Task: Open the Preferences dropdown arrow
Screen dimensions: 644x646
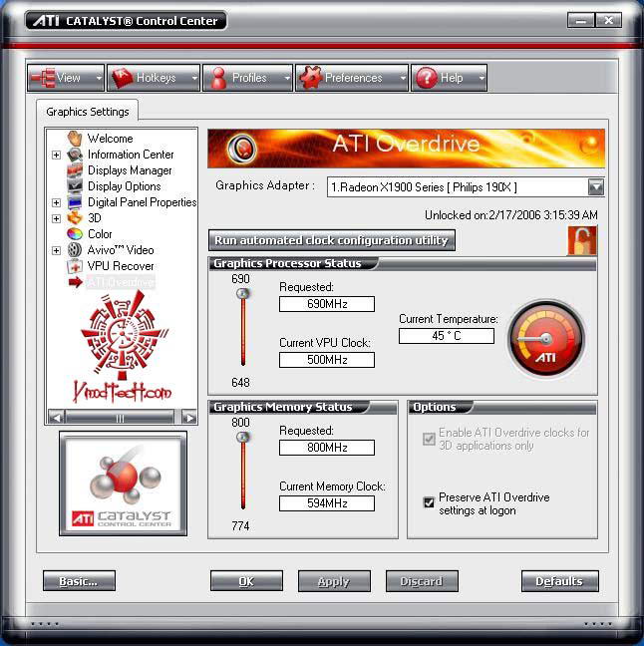Action: pyautogui.click(x=403, y=78)
